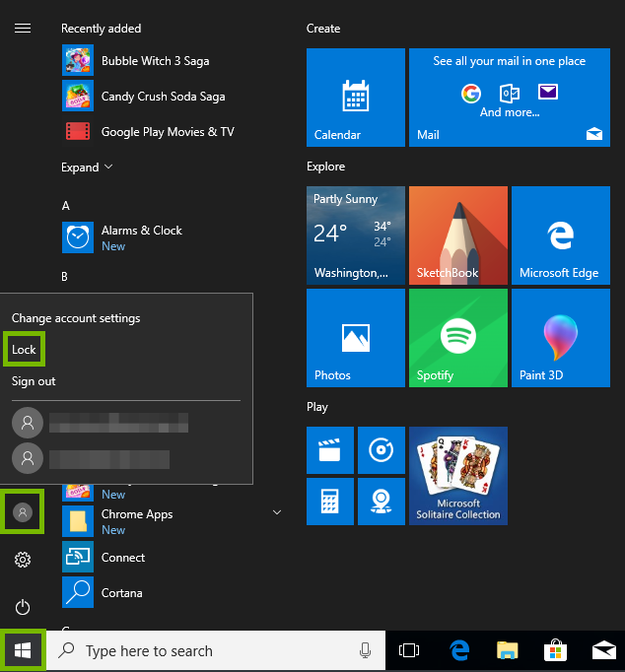Open Task View on the taskbar

409,650
